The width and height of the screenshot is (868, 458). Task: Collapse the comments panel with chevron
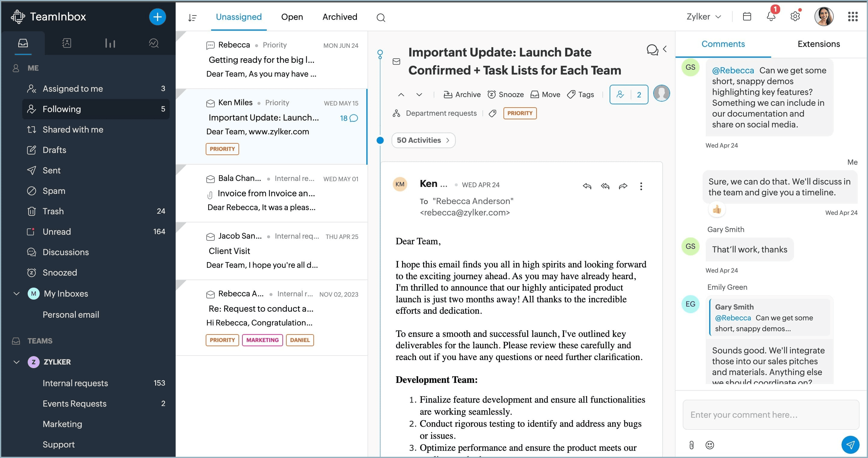click(665, 49)
